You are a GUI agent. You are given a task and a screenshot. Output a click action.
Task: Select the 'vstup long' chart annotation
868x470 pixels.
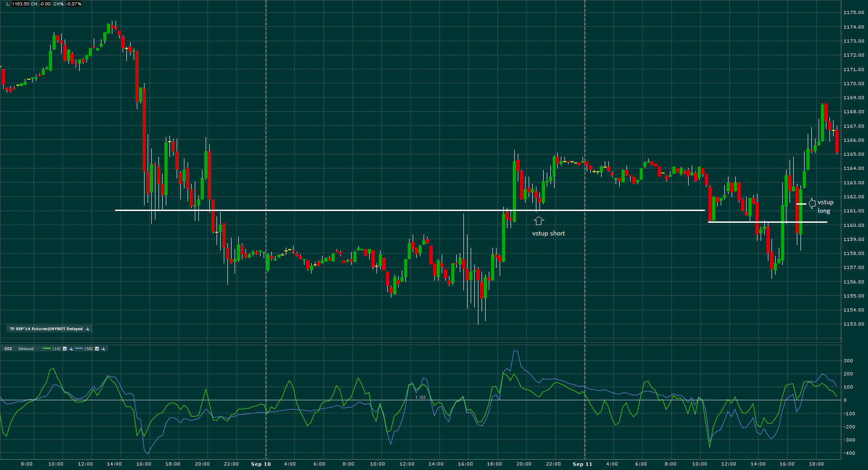[825, 206]
